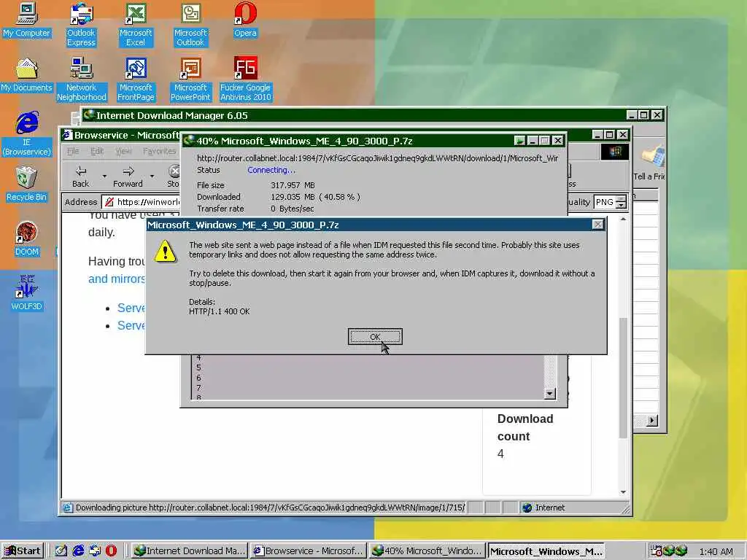Click the Stop button in Browservice toolbar
The image size is (747, 560).
173,176
